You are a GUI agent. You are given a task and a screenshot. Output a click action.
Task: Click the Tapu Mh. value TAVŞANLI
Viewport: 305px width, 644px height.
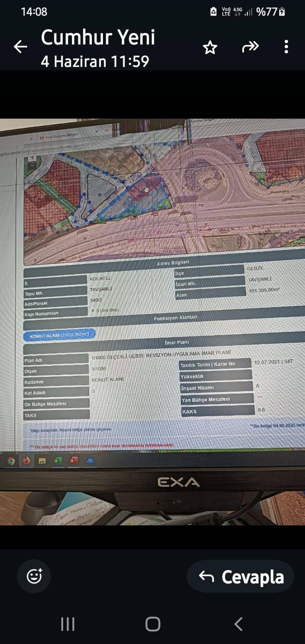point(101,289)
